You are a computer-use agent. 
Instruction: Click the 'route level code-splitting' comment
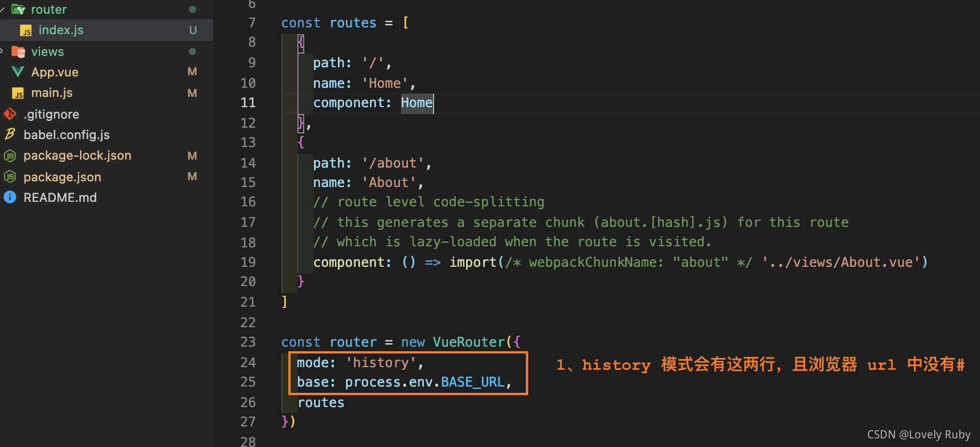pos(429,202)
